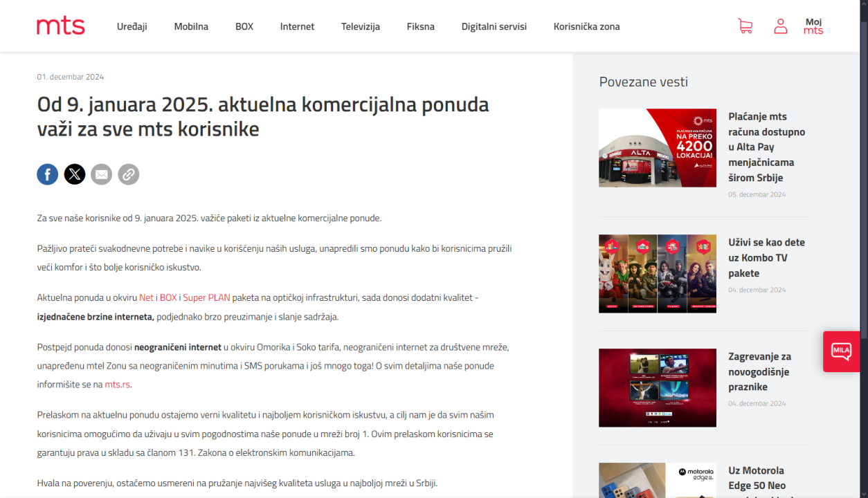Screen dimensions: 868x498
Task: Open the Korisnička zona menu
Action: 587,26
